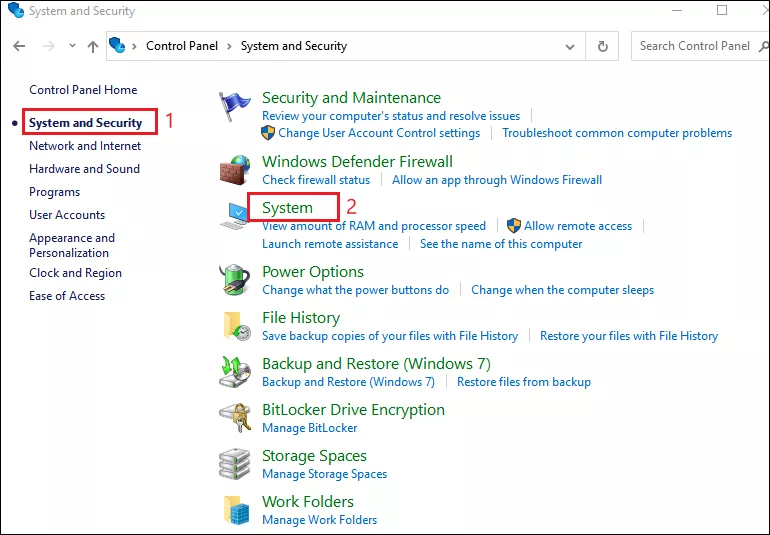Open Appearance and Personalization category
This screenshot has width=770, height=535.
(x=72, y=245)
